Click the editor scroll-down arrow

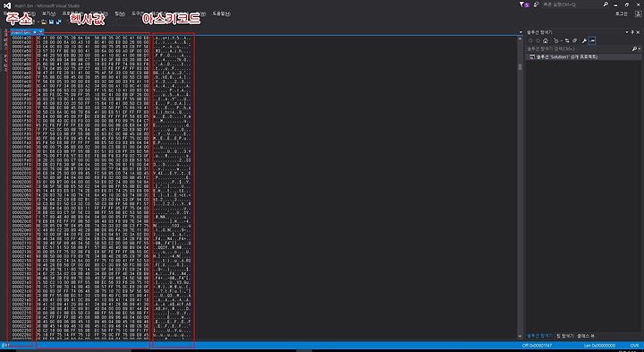click(521, 336)
